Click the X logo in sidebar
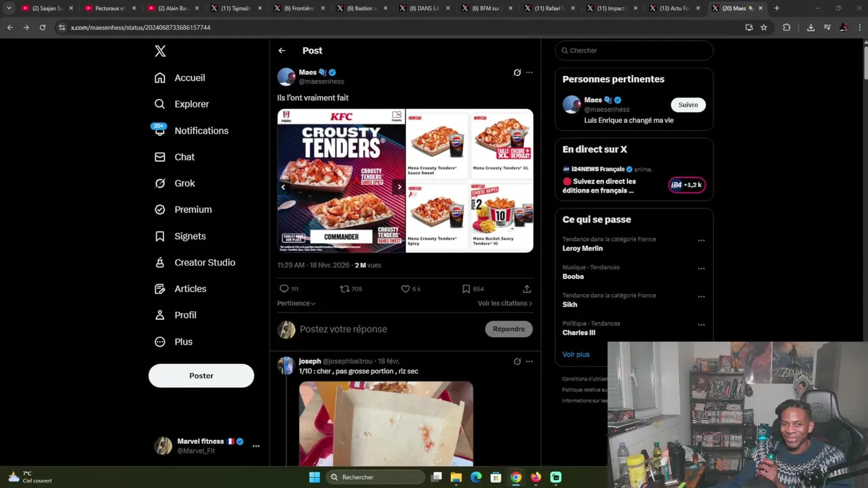 tap(160, 51)
